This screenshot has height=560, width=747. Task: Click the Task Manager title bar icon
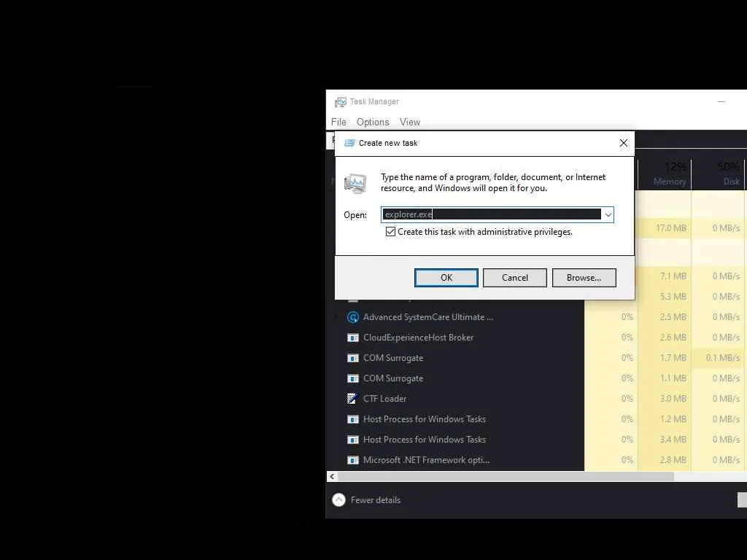pyautogui.click(x=340, y=102)
